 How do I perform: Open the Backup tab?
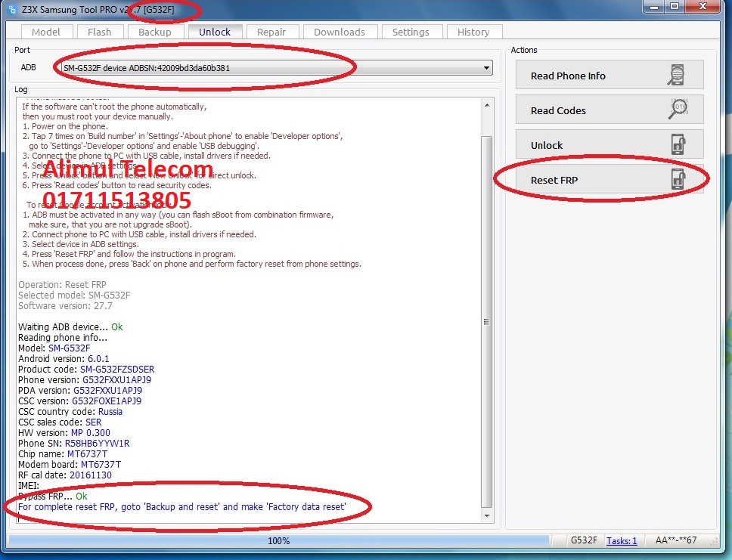[154, 32]
